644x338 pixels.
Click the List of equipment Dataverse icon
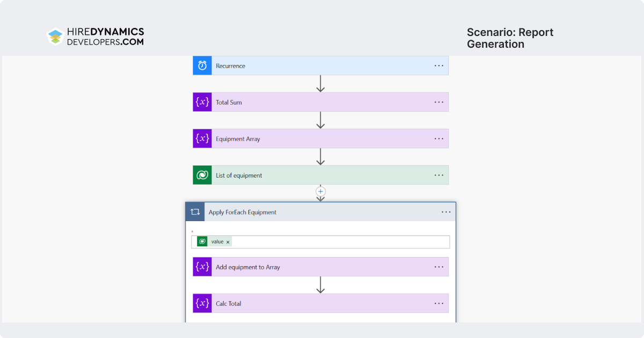point(202,175)
